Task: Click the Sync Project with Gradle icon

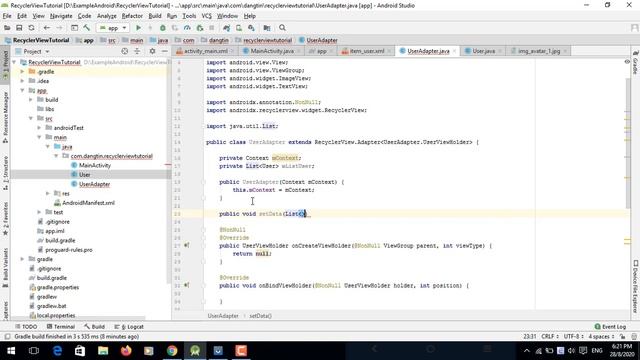Action: click(x=227, y=28)
